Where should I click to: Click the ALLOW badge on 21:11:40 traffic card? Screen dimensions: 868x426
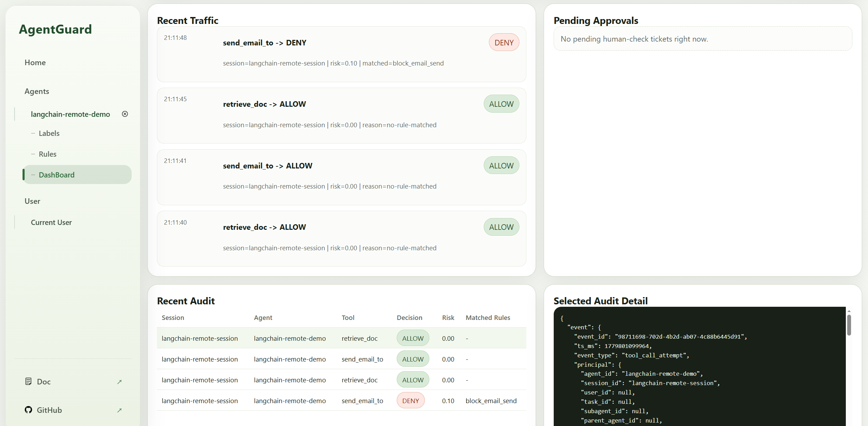(x=501, y=227)
